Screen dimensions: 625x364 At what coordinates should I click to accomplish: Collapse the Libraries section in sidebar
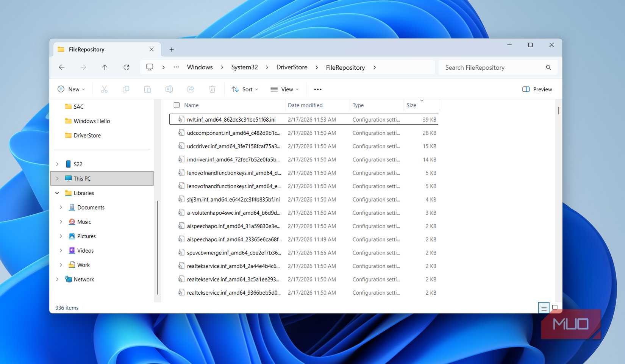coord(57,193)
